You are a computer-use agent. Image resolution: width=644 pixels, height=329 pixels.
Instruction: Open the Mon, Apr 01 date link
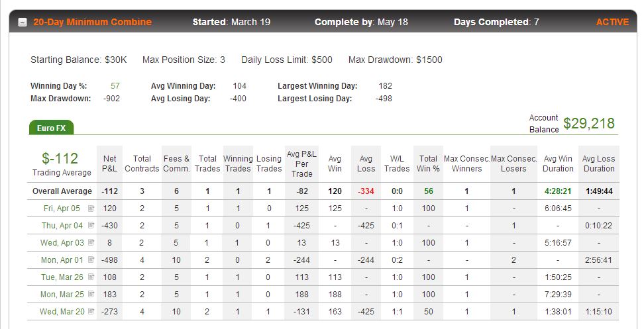click(62, 260)
